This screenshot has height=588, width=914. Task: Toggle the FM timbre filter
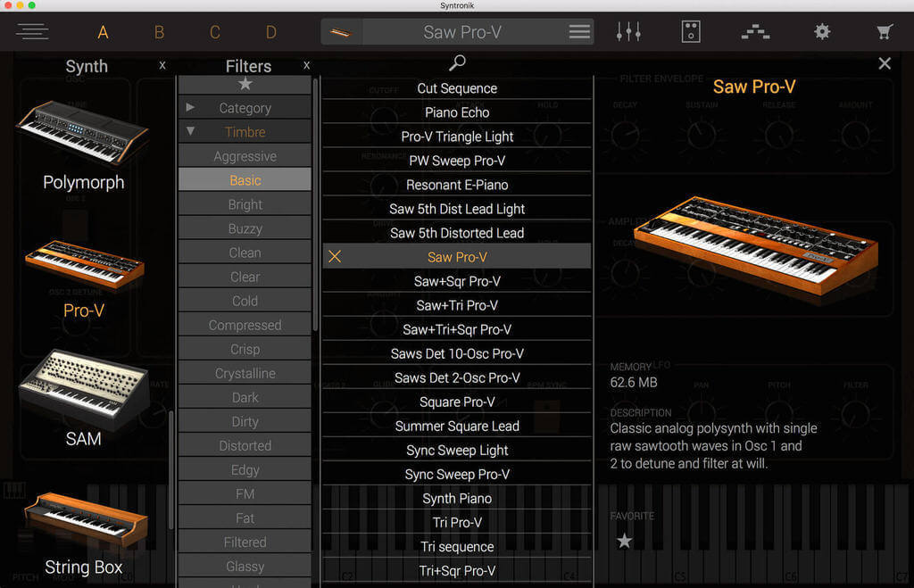245,493
